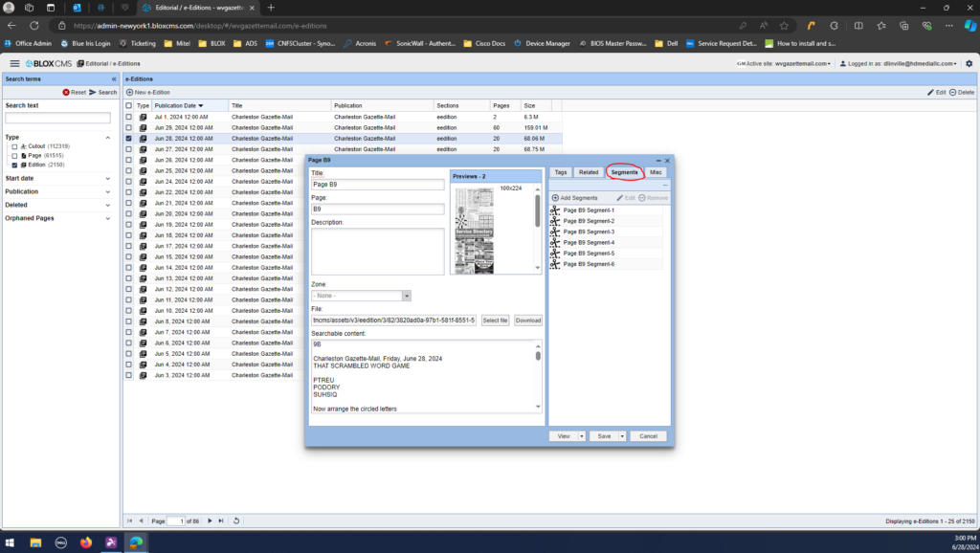Click the Download file button

pyautogui.click(x=528, y=321)
